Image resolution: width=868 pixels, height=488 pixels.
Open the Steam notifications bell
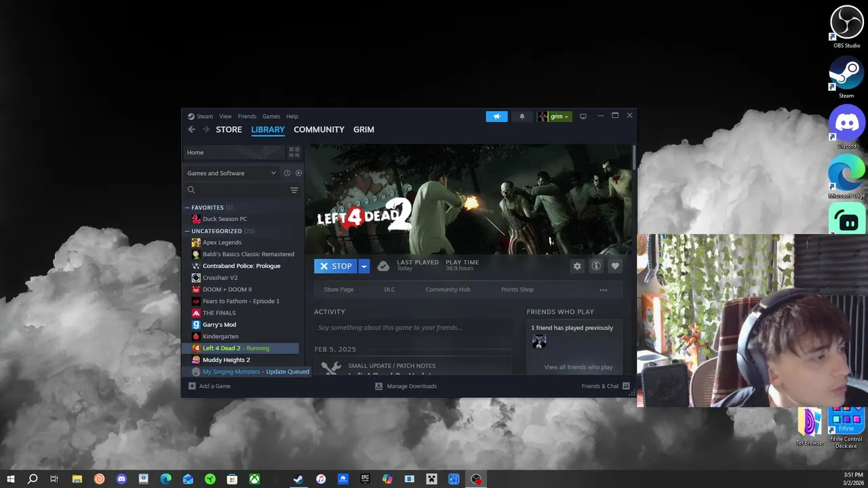pos(521,117)
